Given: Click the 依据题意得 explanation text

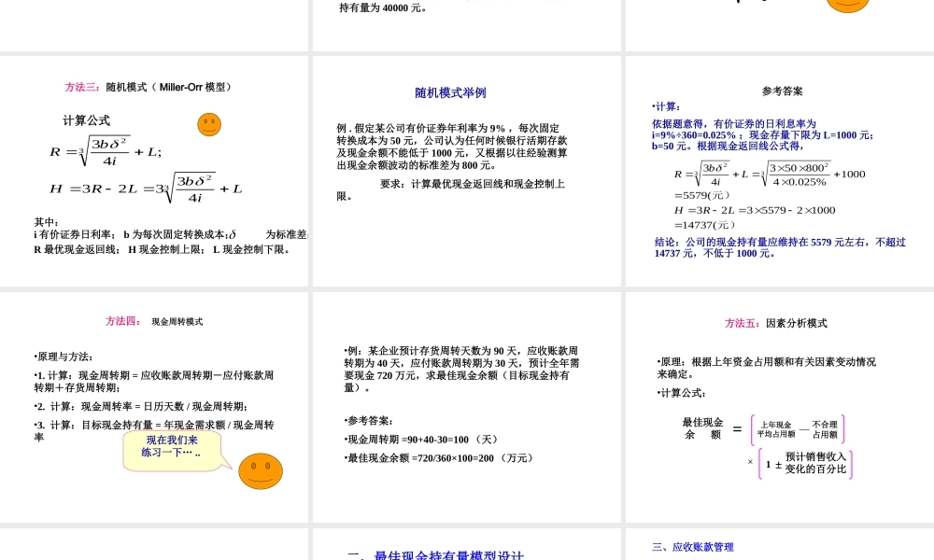Looking at the screenshot, I should (x=762, y=134).
